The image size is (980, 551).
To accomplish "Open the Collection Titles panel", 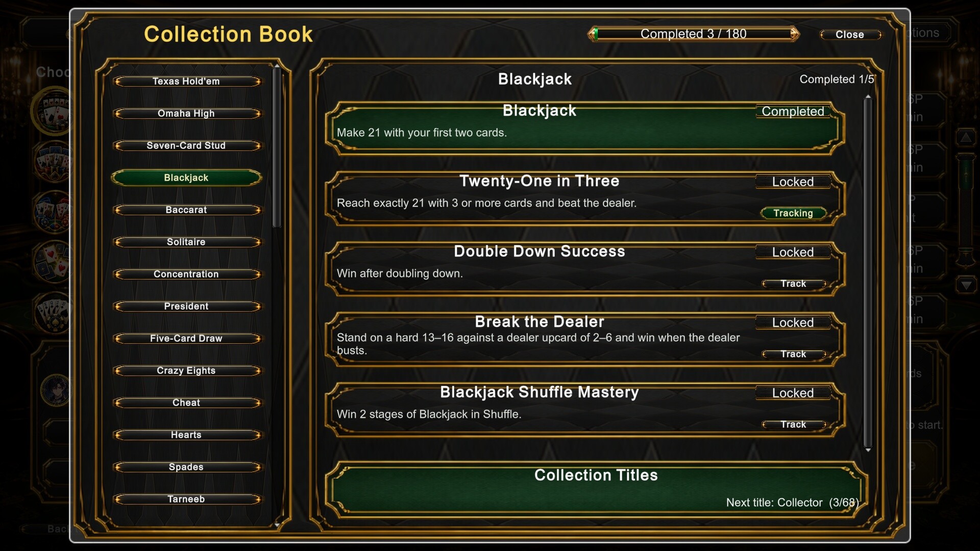I will click(x=596, y=490).
